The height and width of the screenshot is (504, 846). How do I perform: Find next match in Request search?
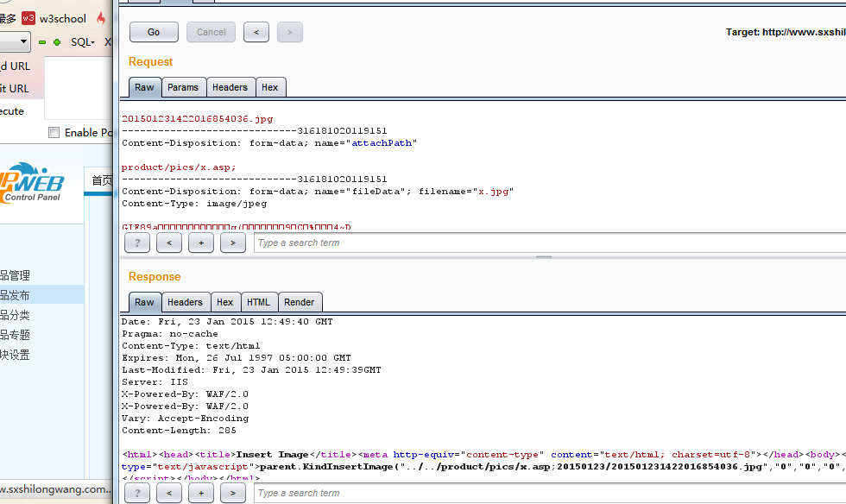[x=233, y=243]
